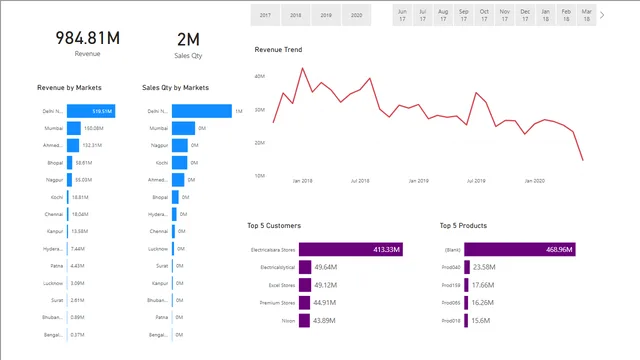Select the Electricalsara Stores bar showing 413.33M

coord(351,249)
